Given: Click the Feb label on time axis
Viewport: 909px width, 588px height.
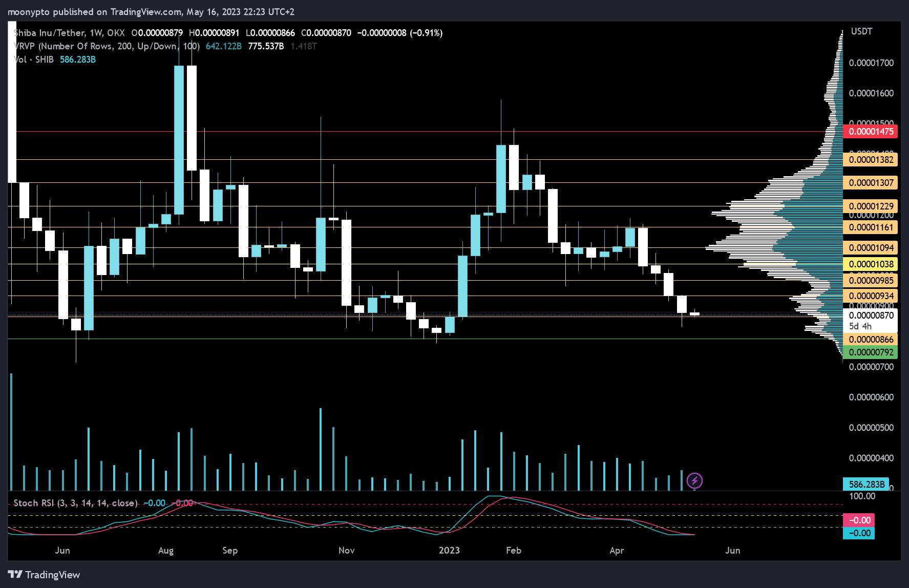Looking at the screenshot, I should pyautogui.click(x=513, y=550).
